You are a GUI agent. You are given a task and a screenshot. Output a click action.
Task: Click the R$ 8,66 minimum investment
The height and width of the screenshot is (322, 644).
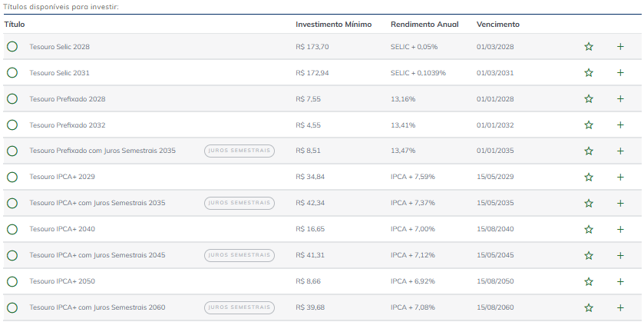pyautogui.click(x=308, y=281)
